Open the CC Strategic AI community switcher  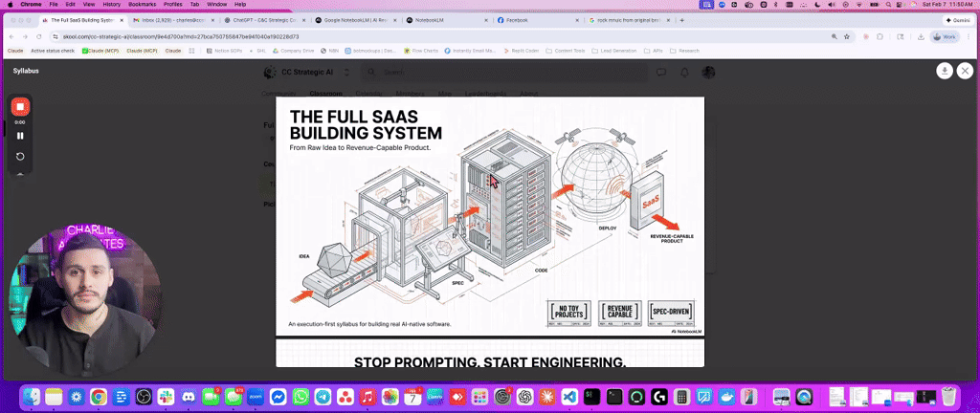pyautogui.click(x=346, y=73)
